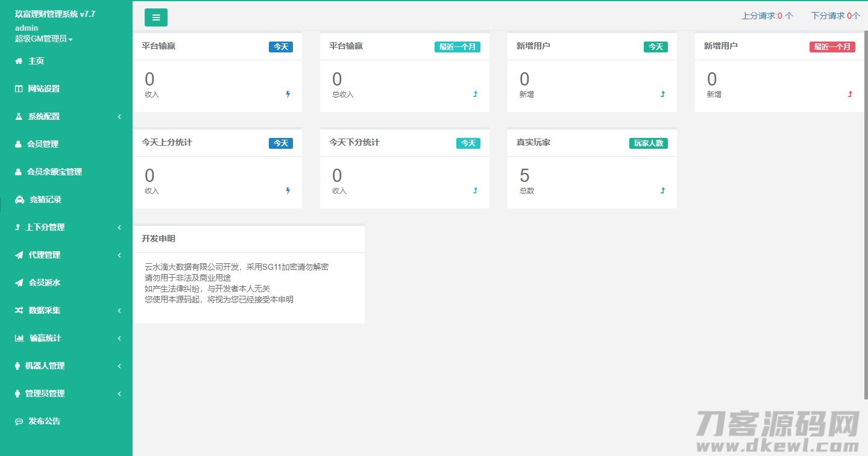
Task: Click the red 最近一个月 badge on 新增用户
Action: 832,46
